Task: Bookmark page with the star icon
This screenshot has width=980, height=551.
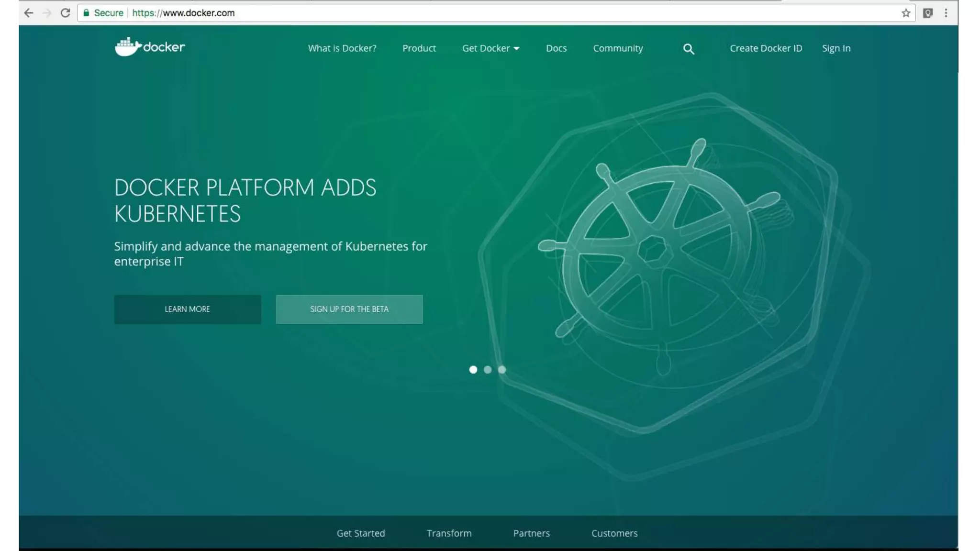Action: 905,13
